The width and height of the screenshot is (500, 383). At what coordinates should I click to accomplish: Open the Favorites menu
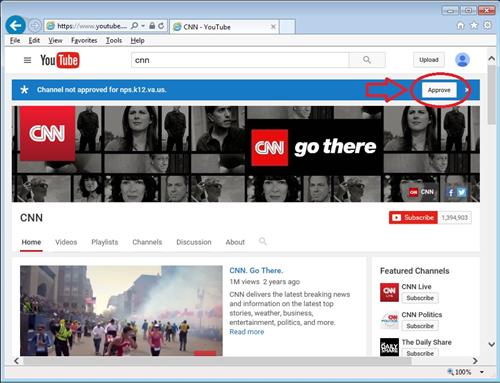pos(84,40)
